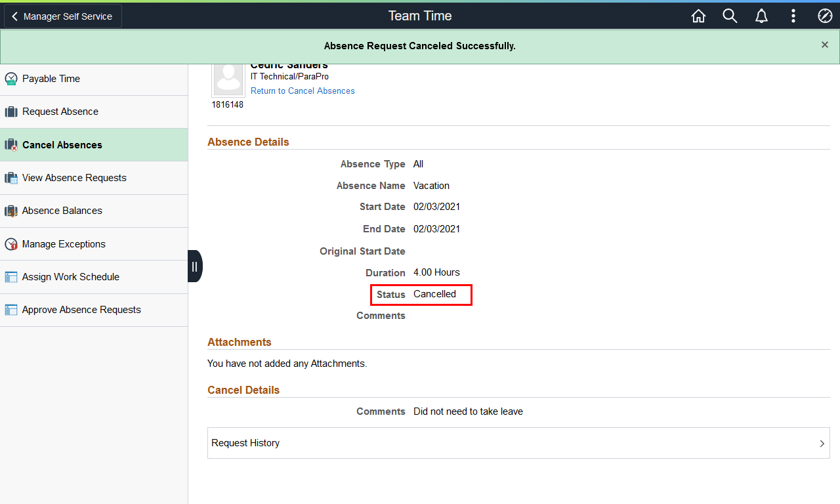Click Return to Cancel Absences link
Viewport: 840px width, 504px height.
[303, 91]
